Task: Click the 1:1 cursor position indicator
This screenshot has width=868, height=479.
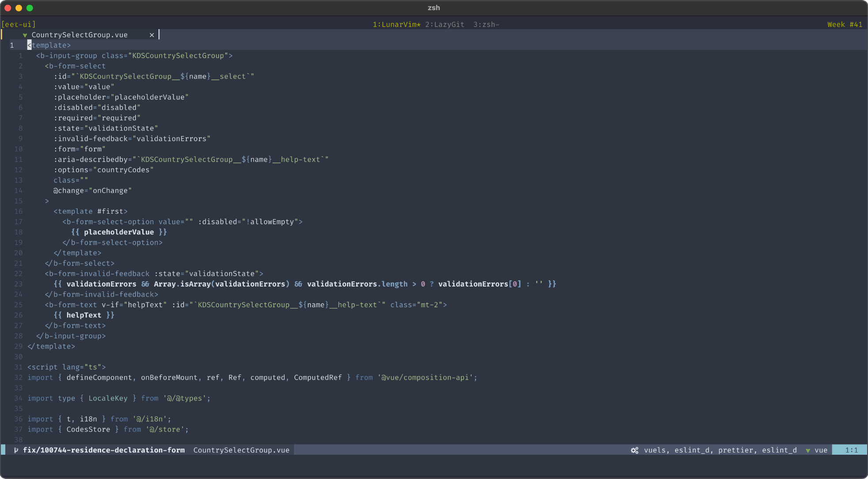Action: click(x=851, y=450)
